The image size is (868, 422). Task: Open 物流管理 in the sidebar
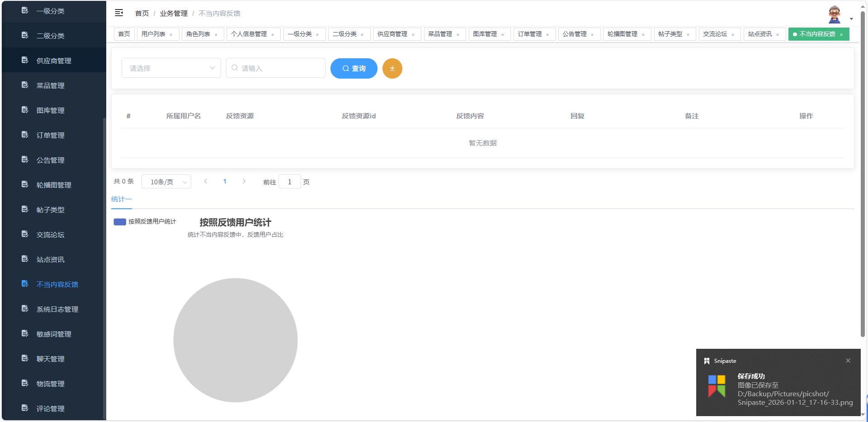point(50,384)
